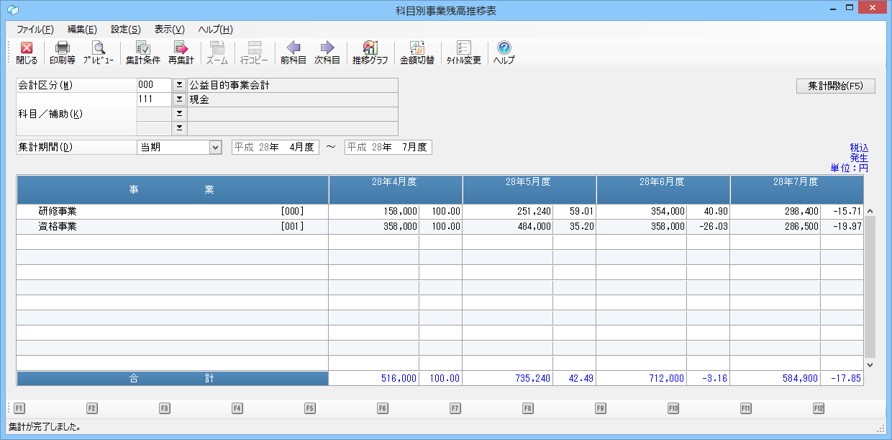Open the プレビュー print preview
The width and height of the screenshot is (892, 440).
click(x=98, y=53)
